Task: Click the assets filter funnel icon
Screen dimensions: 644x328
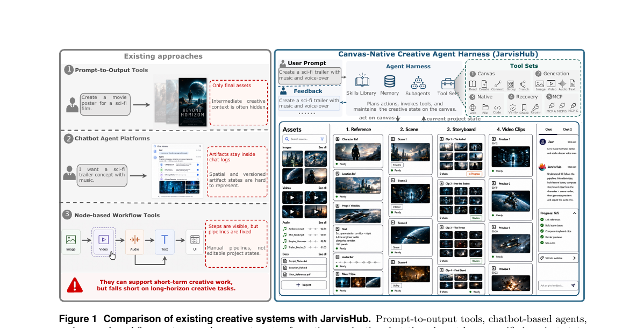Action: [322, 139]
